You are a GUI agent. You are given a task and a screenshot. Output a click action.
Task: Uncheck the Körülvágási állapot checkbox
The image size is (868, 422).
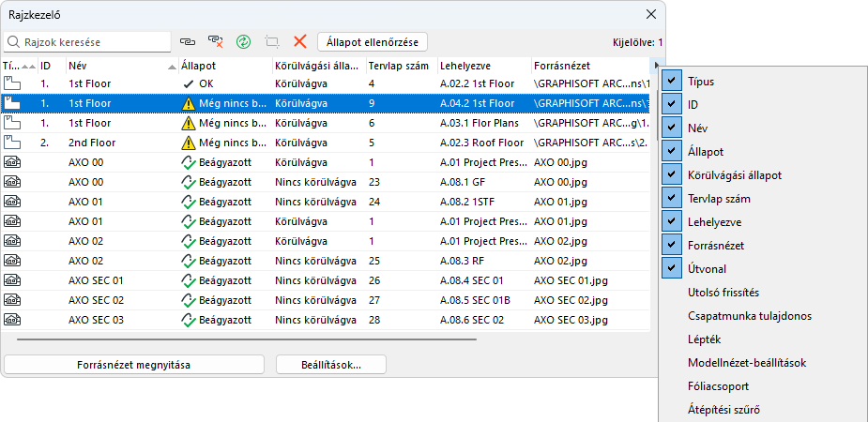point(672,174)
